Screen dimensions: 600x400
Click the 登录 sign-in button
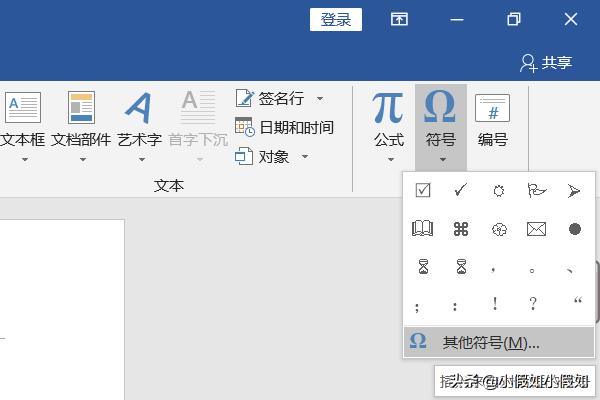(336, 20)
